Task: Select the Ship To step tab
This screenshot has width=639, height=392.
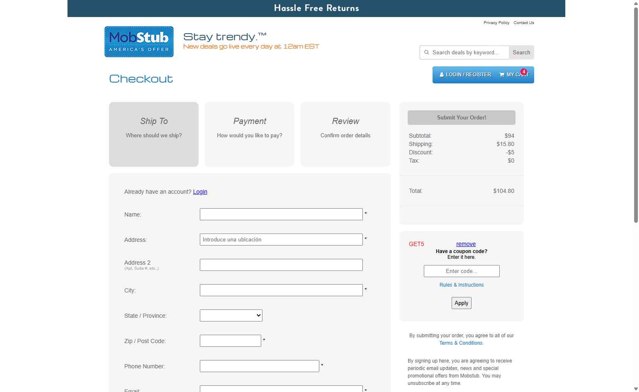Action: [x=154, y=134]
